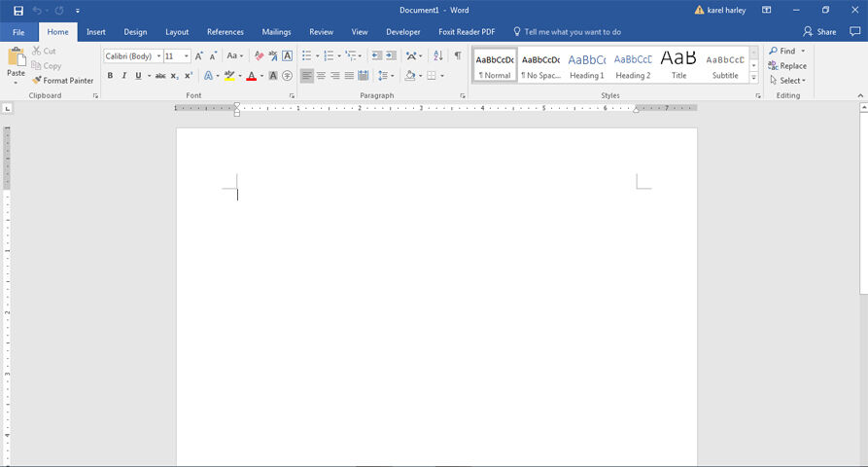Apply the Heading 1 style
The image size is (868, 467).
pos(587,66)
